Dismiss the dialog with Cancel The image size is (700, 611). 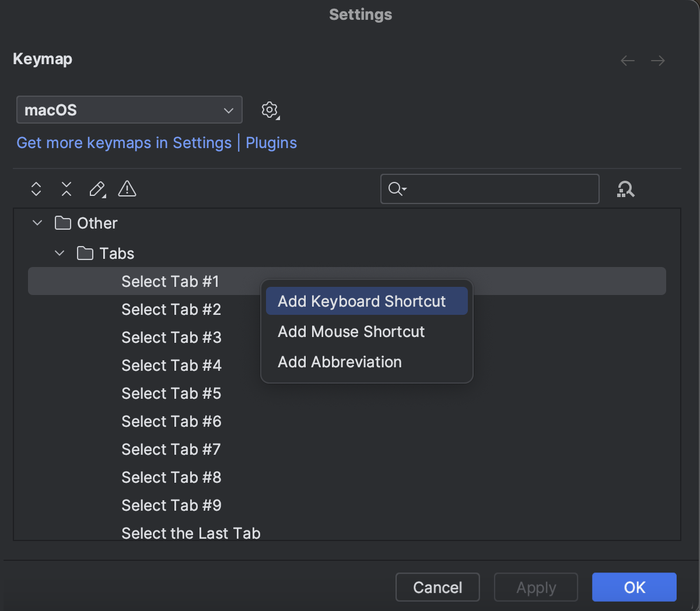pyautogui.click(x=437, y=587)
